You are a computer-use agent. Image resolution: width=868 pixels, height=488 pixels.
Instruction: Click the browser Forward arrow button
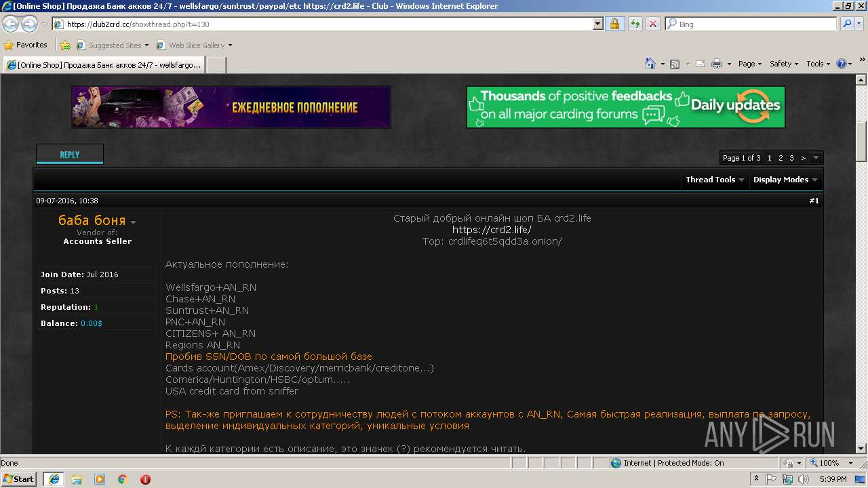(x=29, y=24)
